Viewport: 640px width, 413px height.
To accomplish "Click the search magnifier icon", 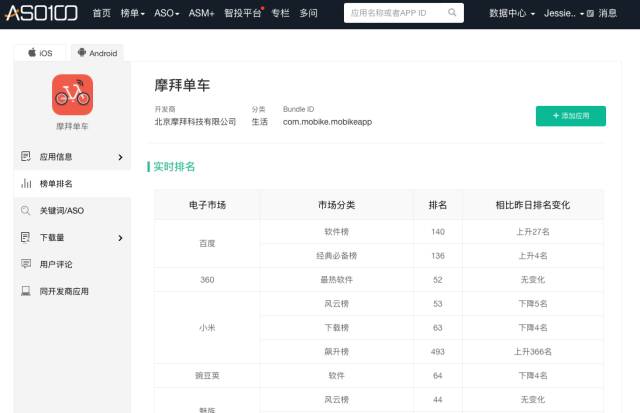I will (x=452, y=13).
